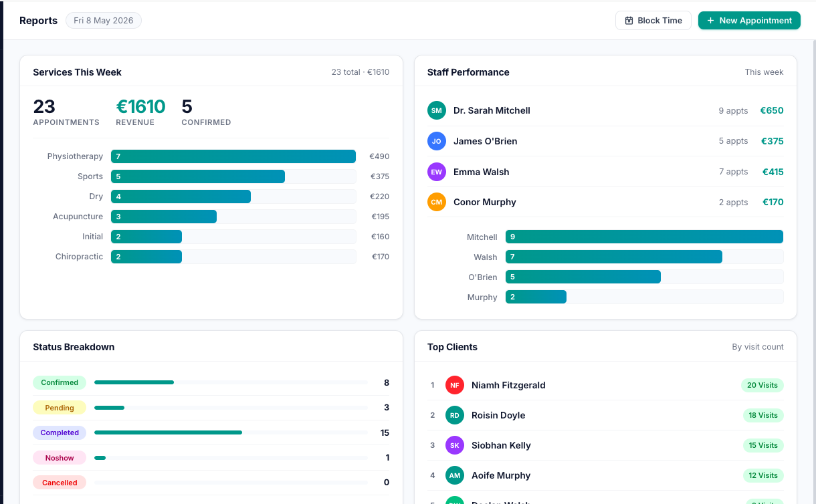
Task: Click the 15 Visits badge
Action: (x=763, y=445)
